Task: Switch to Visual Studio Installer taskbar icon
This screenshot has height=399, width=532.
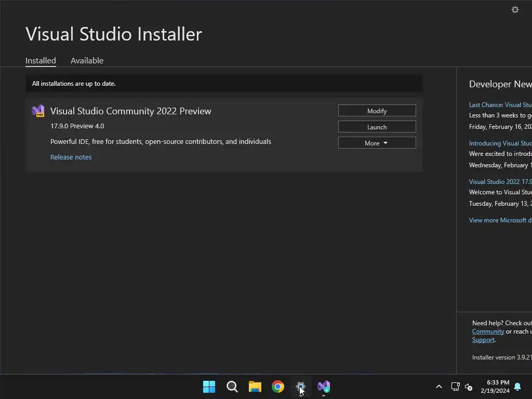Action: pos(324,387)
